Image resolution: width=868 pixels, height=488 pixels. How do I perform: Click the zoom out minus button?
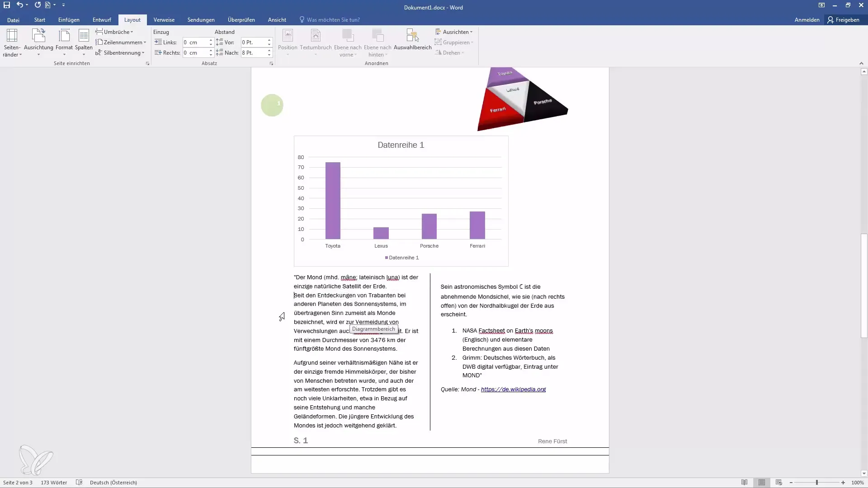coord(791,483)
